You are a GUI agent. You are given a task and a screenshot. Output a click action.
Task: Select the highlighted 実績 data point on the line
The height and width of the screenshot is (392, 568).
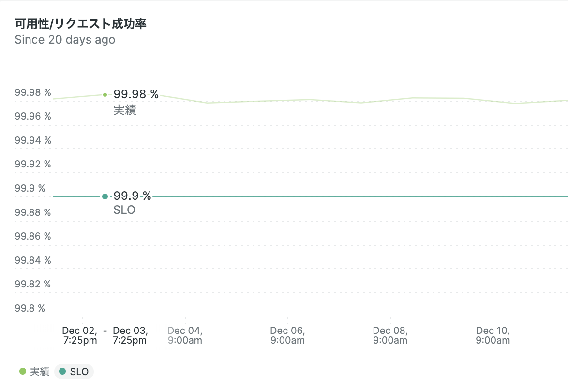pyautogui.click(x=105, y=95)
